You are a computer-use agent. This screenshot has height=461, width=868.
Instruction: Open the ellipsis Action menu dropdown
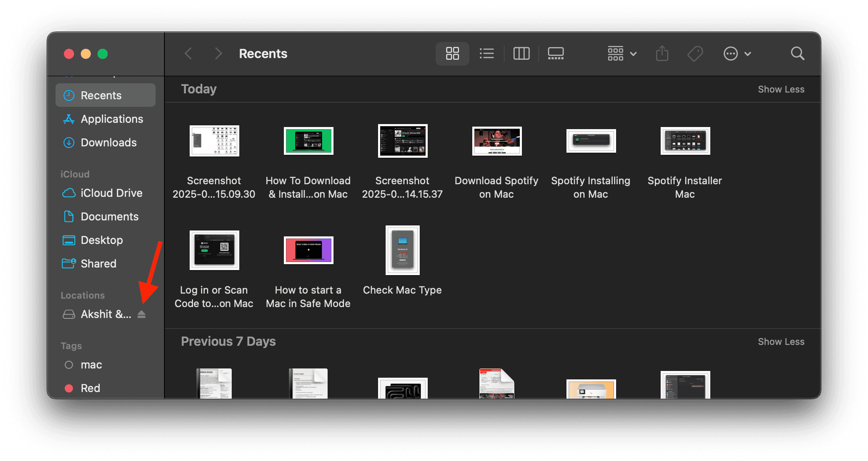737,53
